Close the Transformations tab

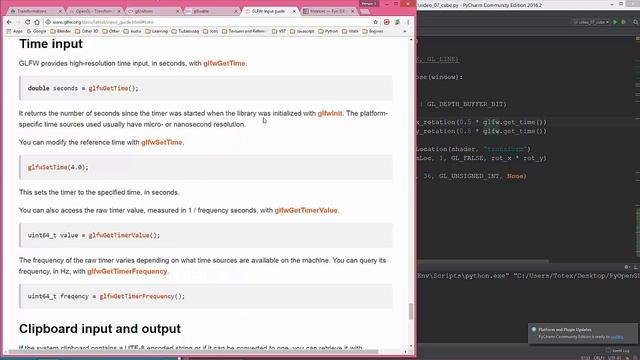click(60, 11)
